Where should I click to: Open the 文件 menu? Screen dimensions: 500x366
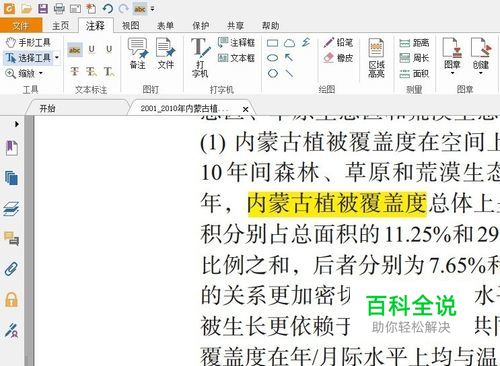tap(21, 25)
